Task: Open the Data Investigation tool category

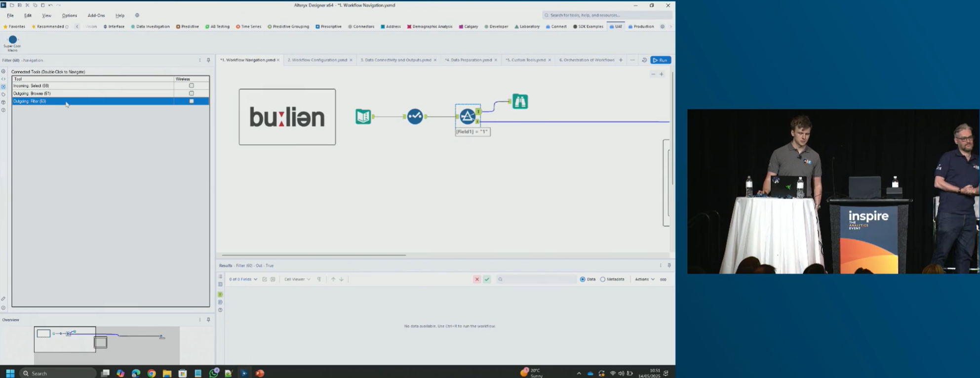Action: coord(150,27)
